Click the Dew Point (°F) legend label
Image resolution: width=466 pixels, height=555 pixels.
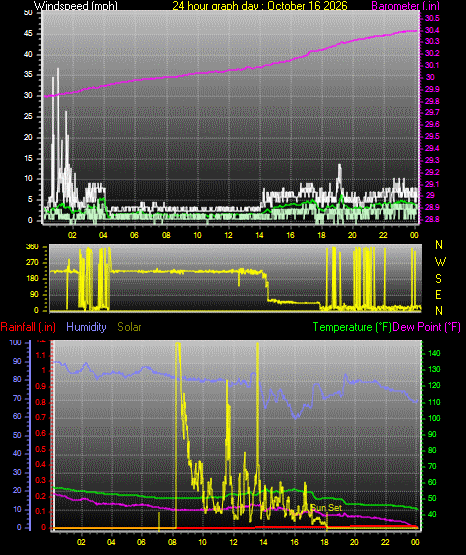pos(427,327)
